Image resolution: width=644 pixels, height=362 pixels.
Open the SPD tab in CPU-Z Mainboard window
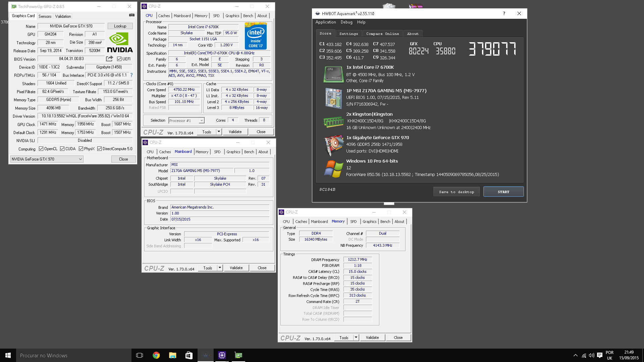(x=217, y=152)
